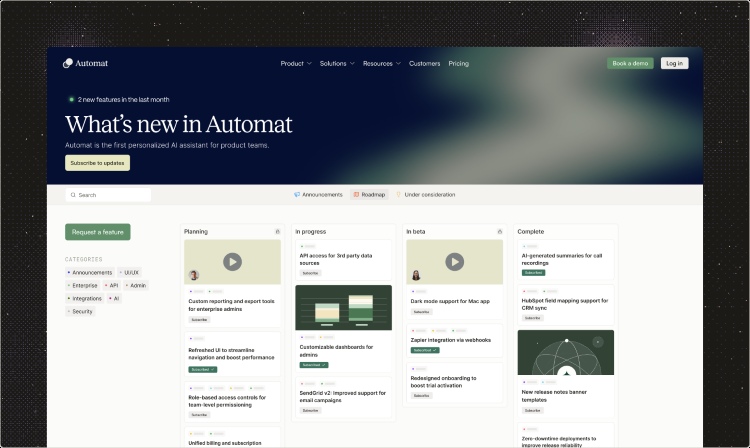Open the Pricing page
Image resolution: width=750 pixels, height=448 pixels.
(x=458, y=64)
